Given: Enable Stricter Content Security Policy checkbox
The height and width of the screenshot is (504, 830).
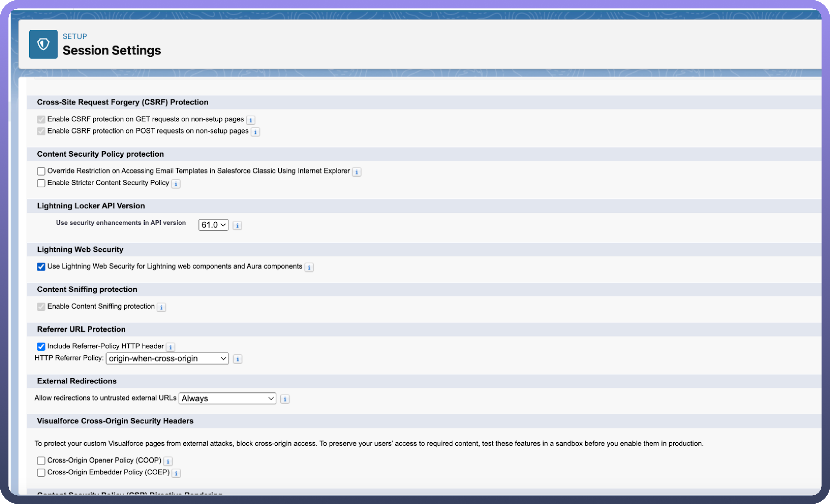Looking at the screenshot, I should click(x=41, y=183).
